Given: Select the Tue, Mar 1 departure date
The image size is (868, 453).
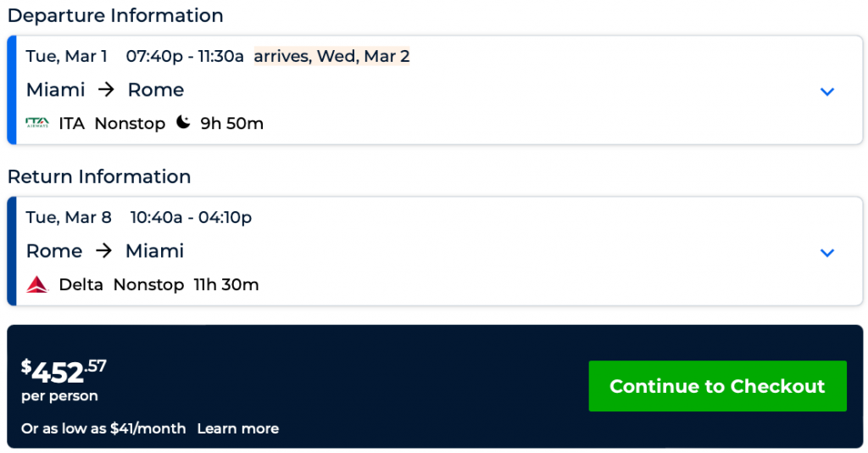Looking at the screenshot, I should pyautogui.click(x=67, y=57).
